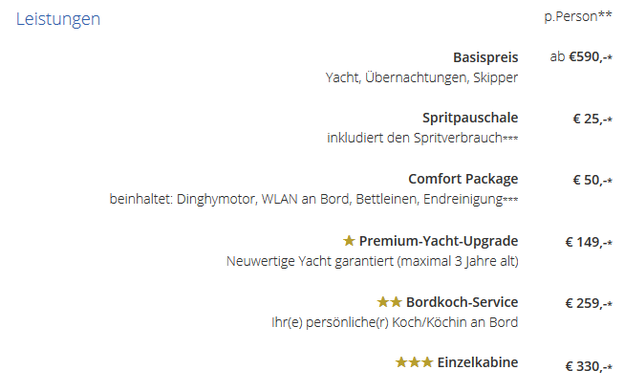The height and width of the screenshot is (392, 624).
Task: Click the ab €590 base price
Action: (x=581, y=57)
